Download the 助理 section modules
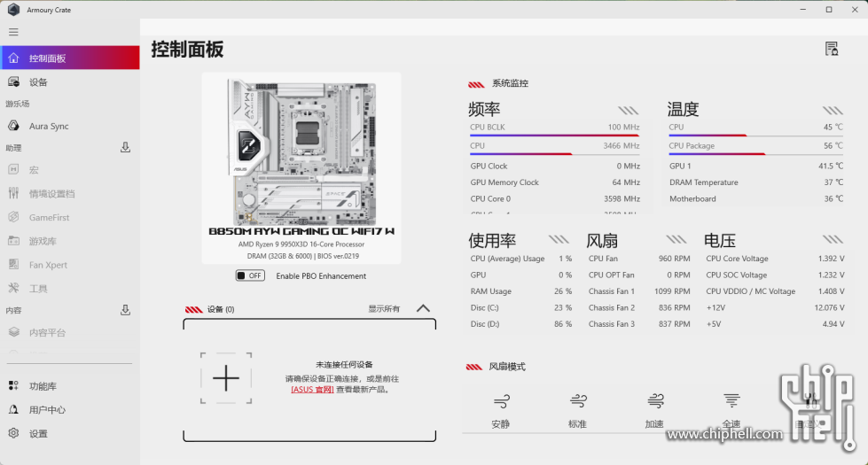 [x=125, y=147]
